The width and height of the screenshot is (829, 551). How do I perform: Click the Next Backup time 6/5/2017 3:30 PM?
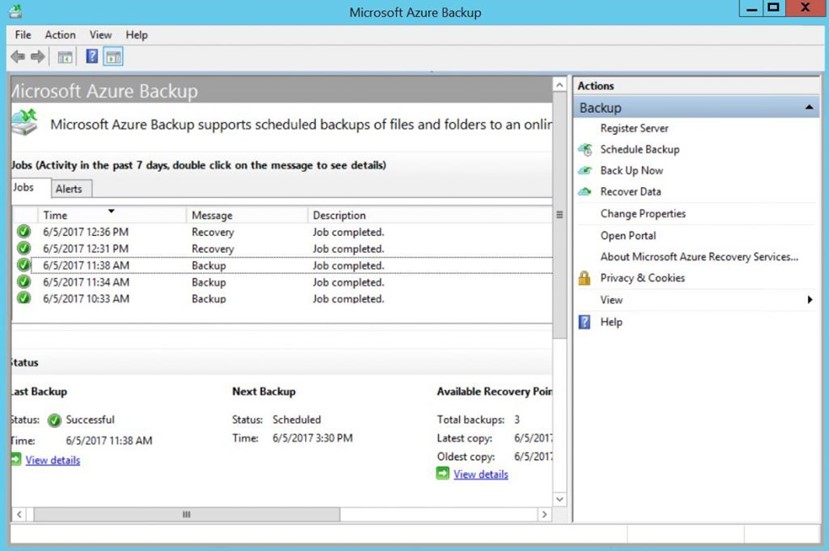pyautogui.click(x=312, y=438)
